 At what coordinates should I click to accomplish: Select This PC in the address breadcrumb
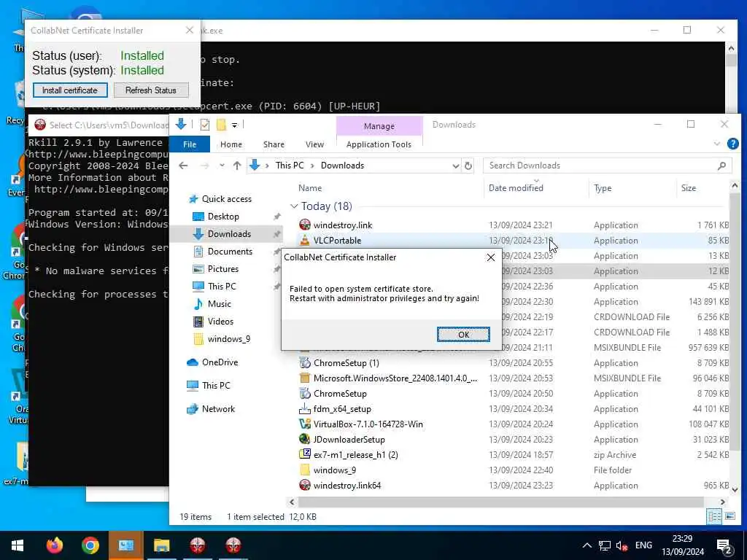click(289, 166)
